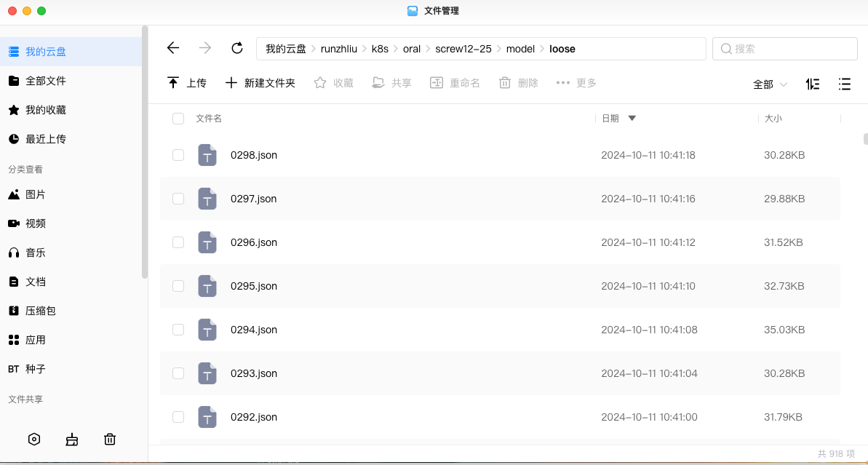This screenshot has height=465, width=868.
Task: Show BT 种子 category in sidebar
Action: tap(71, 369)
